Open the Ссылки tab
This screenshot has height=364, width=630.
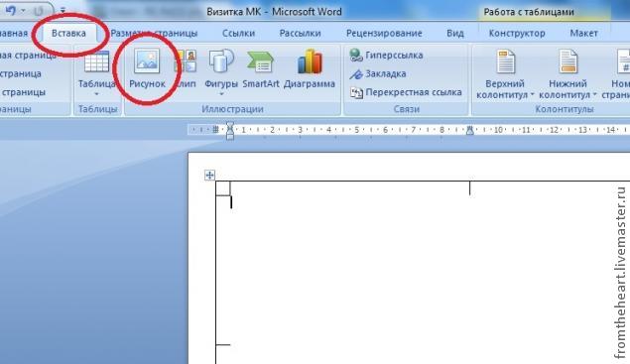click(x=239, y=33)
